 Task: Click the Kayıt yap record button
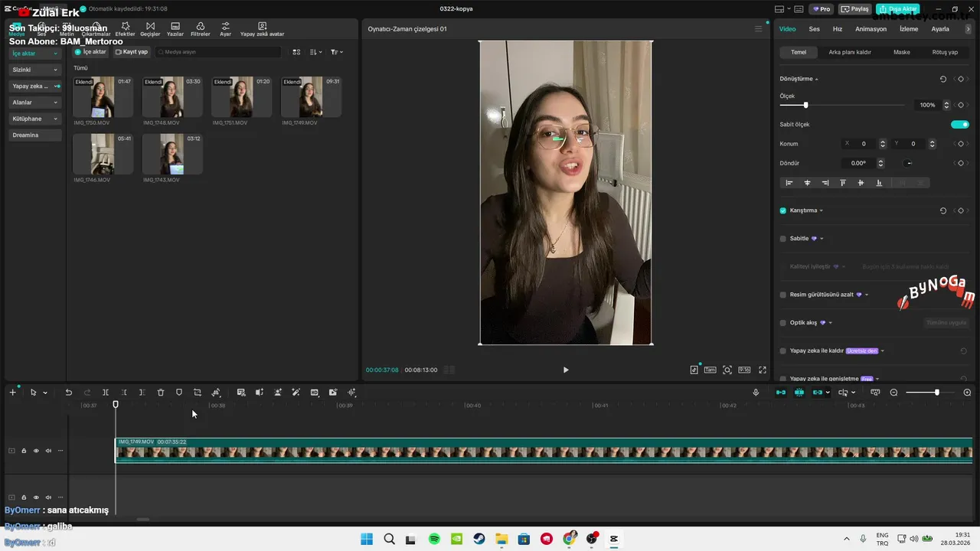(x=132, y=52)
